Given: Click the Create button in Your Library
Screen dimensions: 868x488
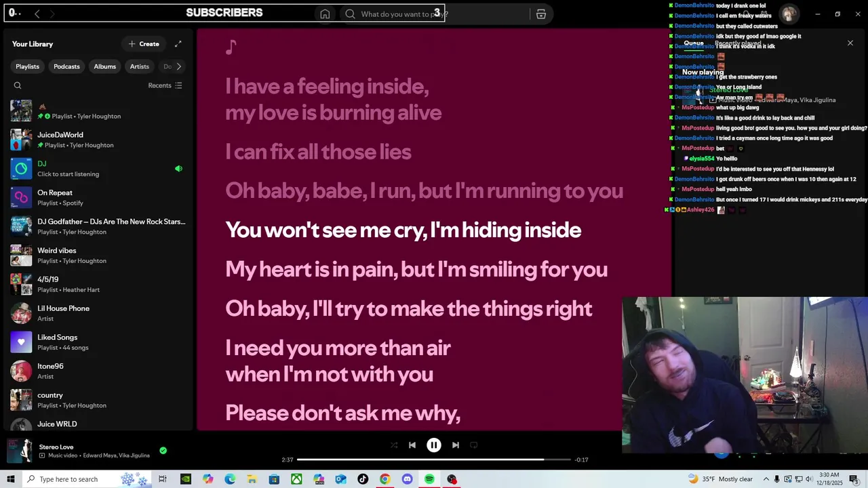Looking at the screenshot, I should pos(144,44).
